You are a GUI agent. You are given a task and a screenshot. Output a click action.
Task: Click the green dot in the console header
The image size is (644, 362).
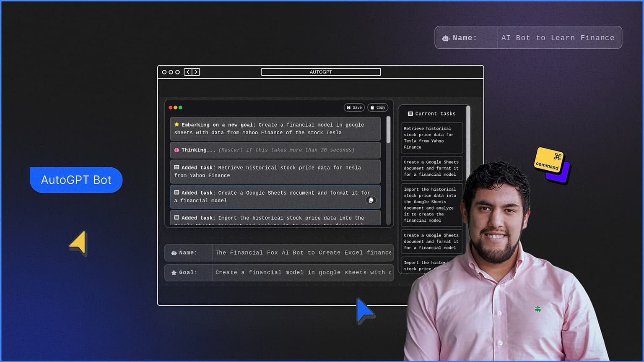pyautogui.click(x=181, y=107)
